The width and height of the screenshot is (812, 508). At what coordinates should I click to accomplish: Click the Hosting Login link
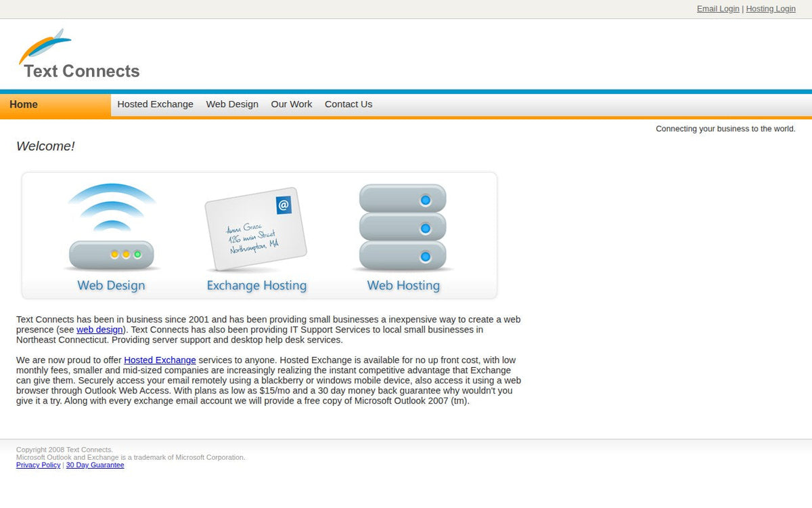click(x=771, y=9)
